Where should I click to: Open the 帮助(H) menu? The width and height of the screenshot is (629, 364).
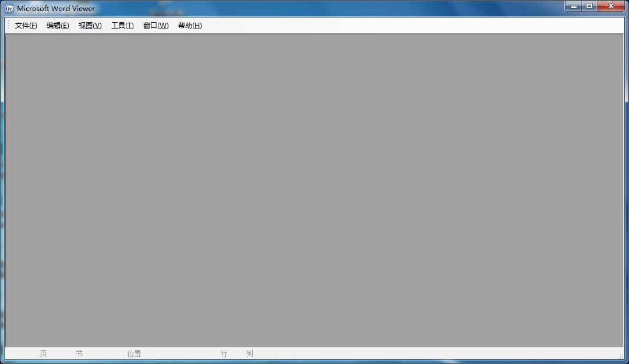coord(190,26)
